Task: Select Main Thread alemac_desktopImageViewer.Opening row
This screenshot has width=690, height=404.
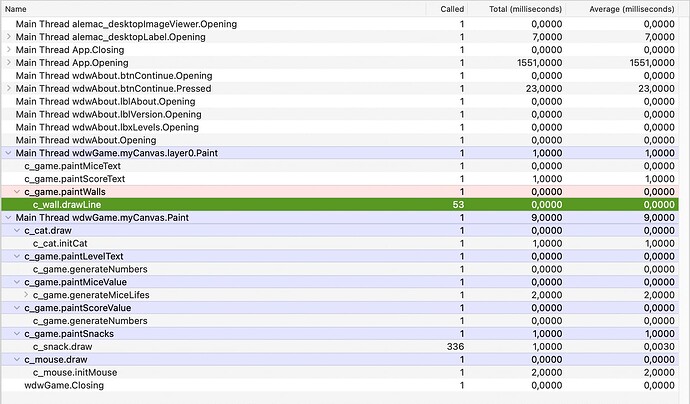Action: coord(340,24)
